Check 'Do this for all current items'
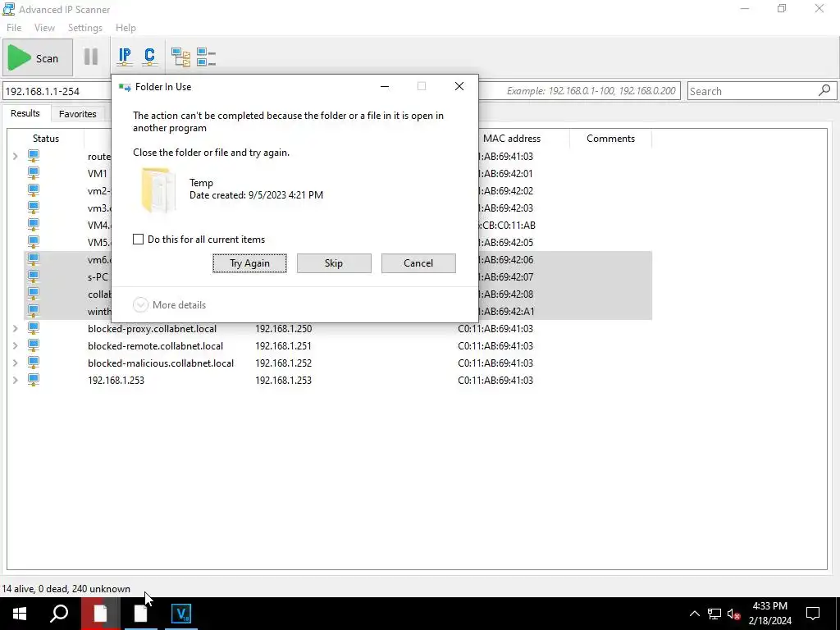840x630 pixels. 138,239
